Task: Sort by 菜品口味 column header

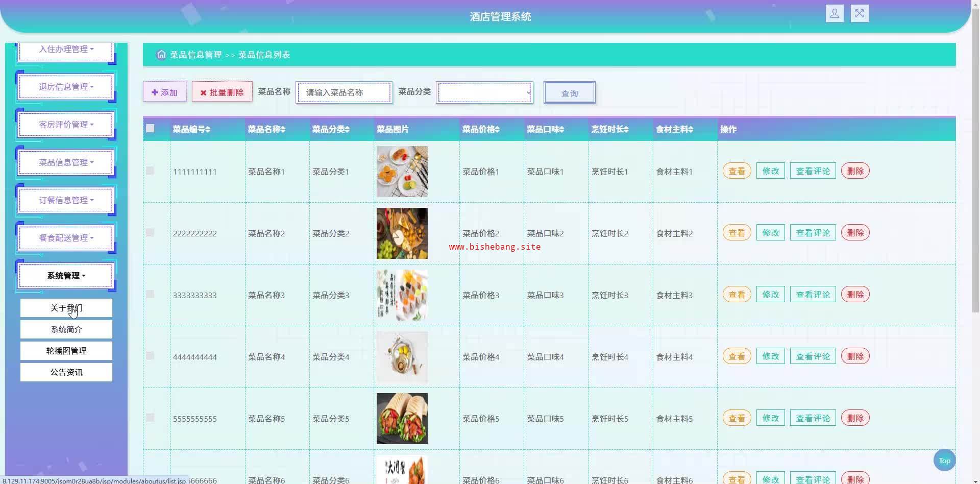Action: [x=545, y=129]
